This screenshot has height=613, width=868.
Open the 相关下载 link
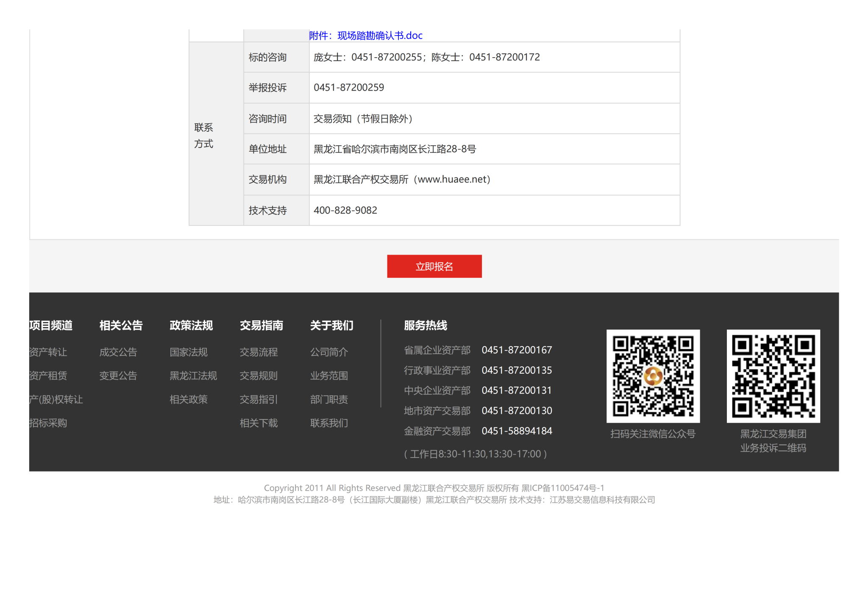259,423
